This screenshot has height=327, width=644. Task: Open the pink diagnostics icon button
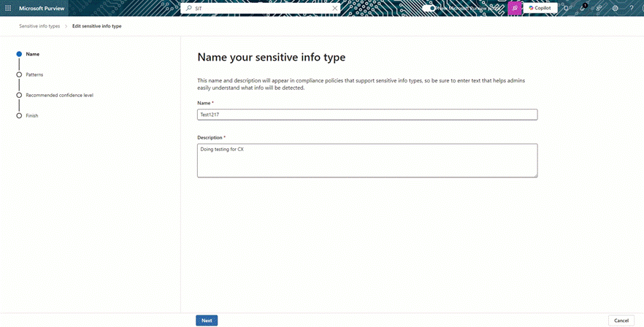(515, 8)
